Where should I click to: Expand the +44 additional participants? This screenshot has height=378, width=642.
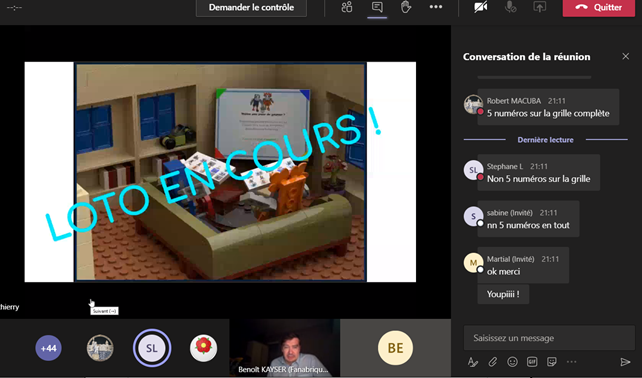click(x=48, y=348)
